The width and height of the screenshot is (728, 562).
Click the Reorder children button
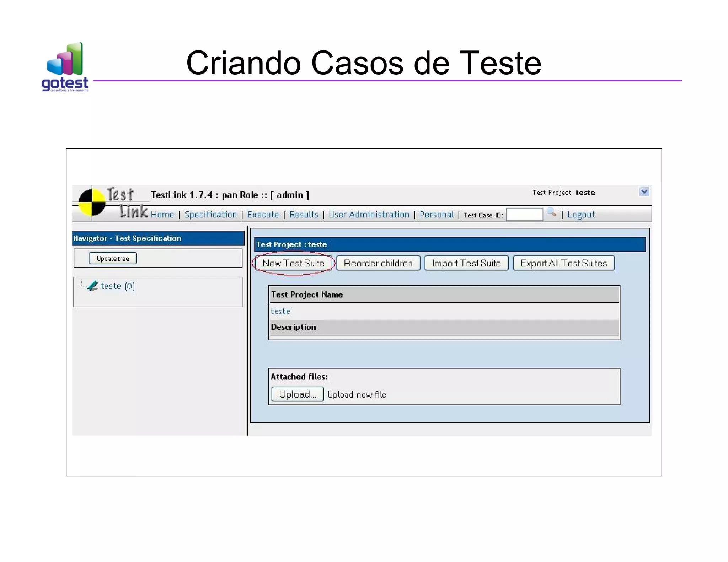pyautogui.click(x=378, y=263)
